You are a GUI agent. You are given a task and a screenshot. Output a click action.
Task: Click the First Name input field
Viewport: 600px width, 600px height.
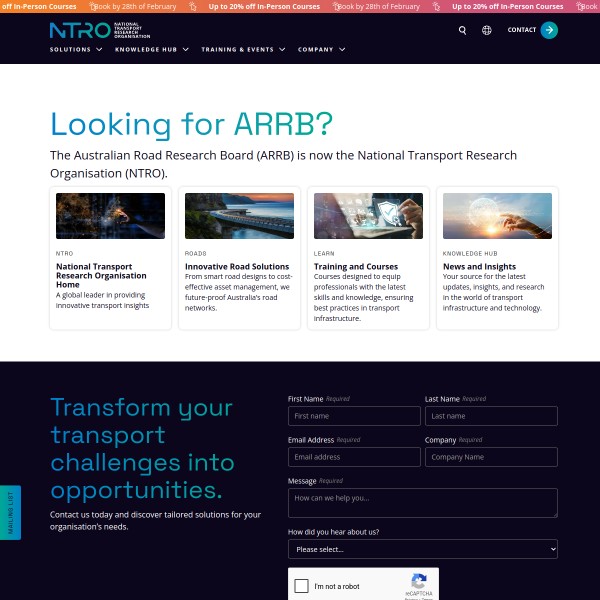(354, 416)
